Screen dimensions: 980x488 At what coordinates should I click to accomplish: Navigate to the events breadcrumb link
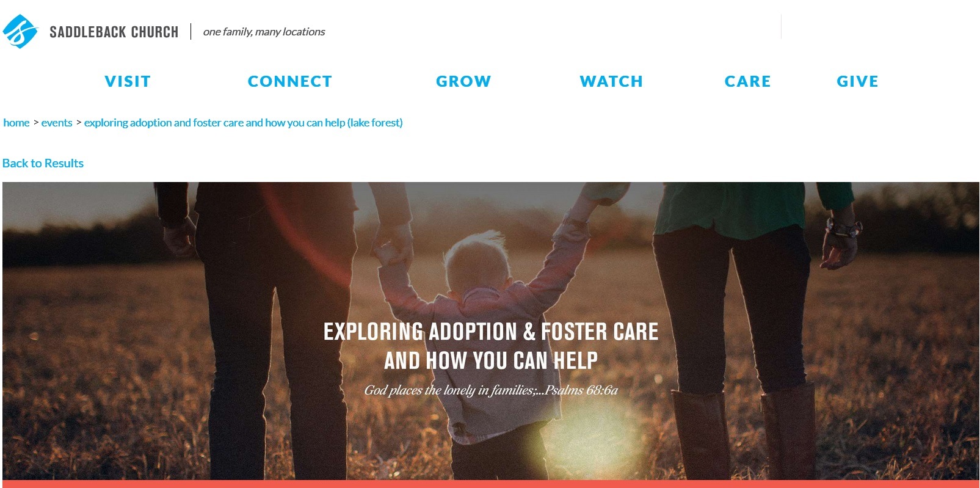coord(57,123)
